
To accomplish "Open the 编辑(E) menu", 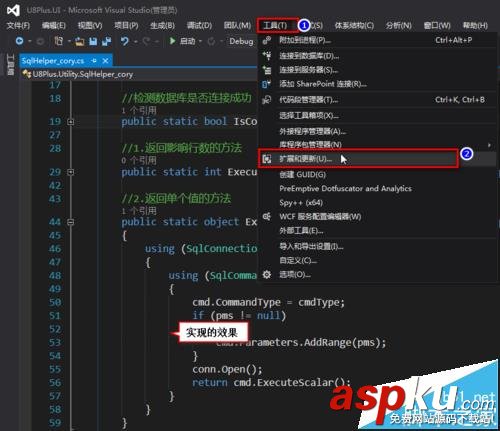I will (54, 25).
